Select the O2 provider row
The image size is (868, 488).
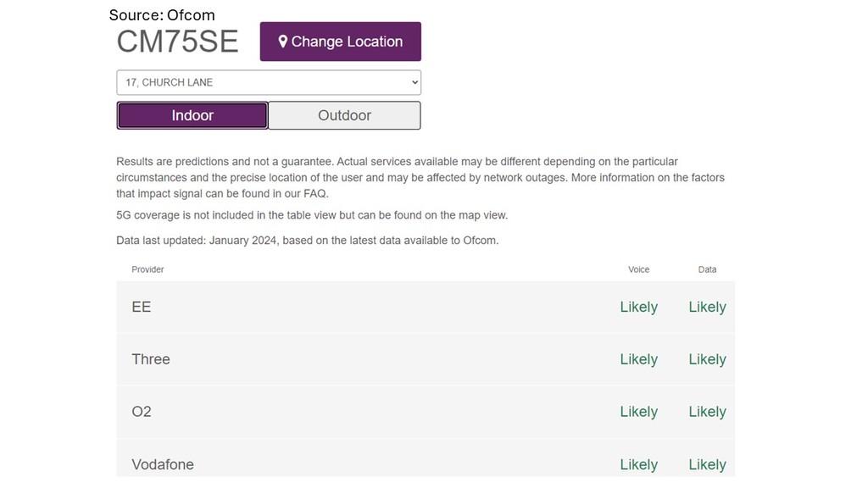coord(426,412)
